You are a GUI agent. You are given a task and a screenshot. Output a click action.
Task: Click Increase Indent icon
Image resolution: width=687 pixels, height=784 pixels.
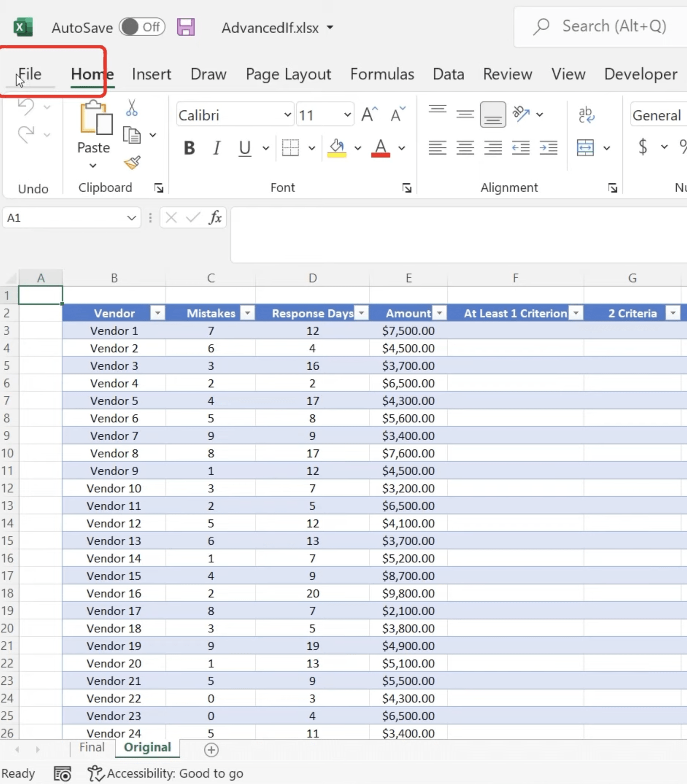click(x=549, y=147)
